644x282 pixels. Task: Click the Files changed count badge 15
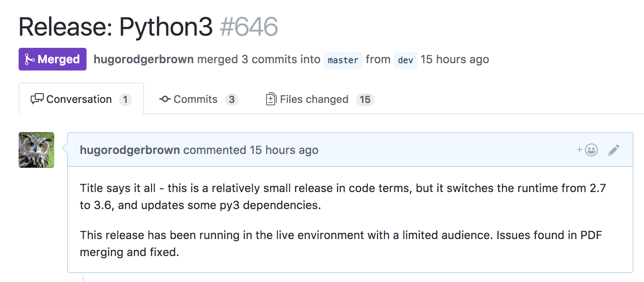tap(365, 99)
